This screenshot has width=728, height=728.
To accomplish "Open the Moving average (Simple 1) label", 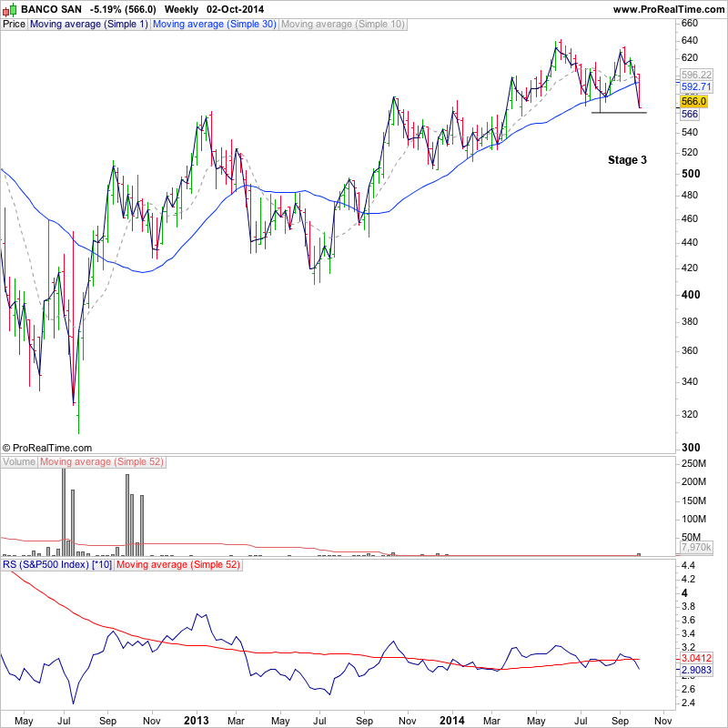I will click(88, 25).
